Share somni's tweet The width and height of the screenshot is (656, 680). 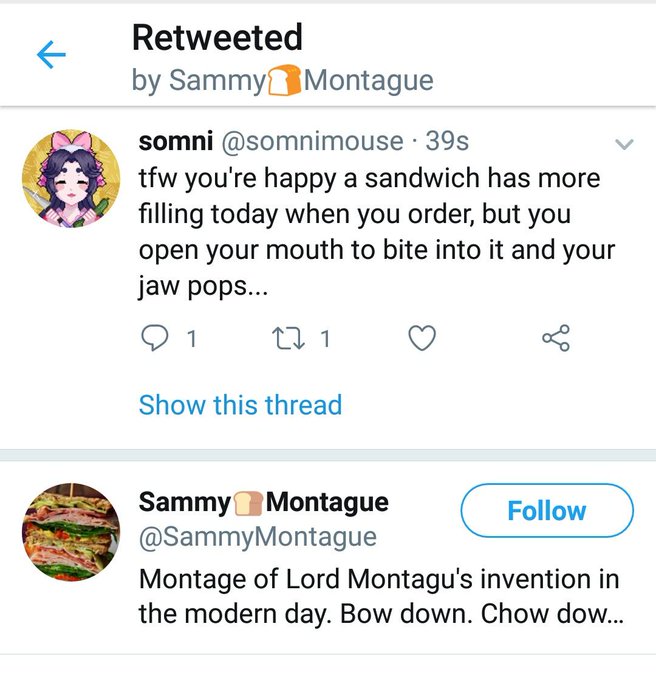pos(556,338)
